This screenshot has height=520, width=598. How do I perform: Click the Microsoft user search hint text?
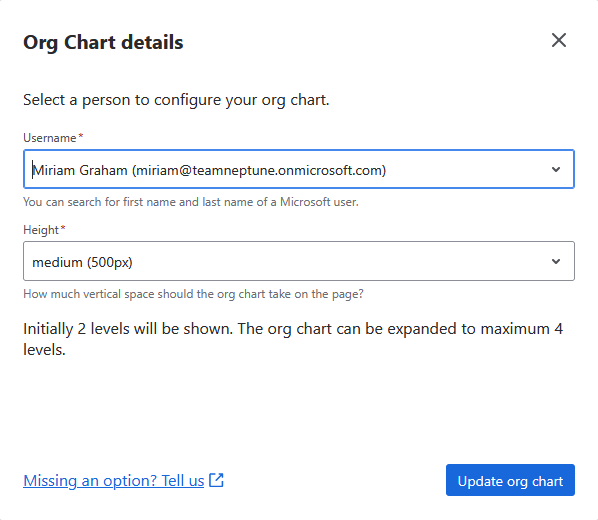click(191, 201)
